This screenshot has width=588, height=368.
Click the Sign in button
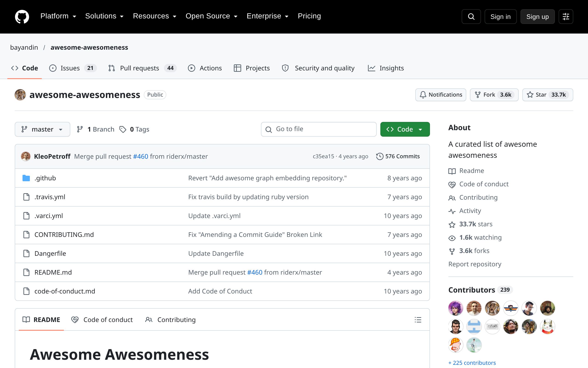tap(500, 17)
